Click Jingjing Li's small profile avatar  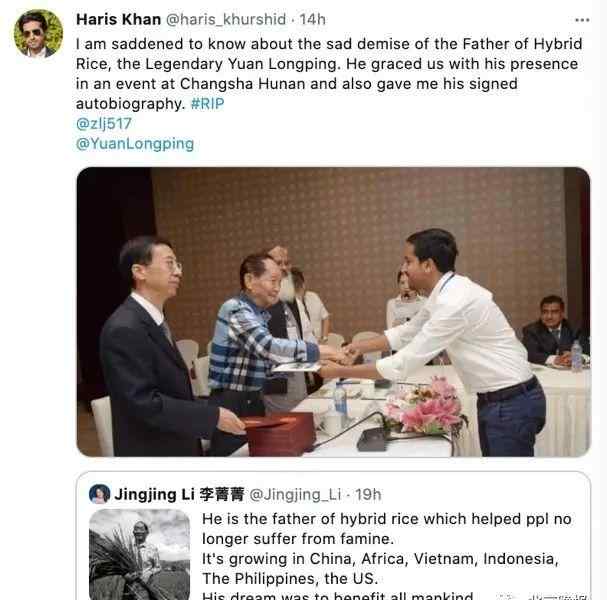click(x=100, y=494)
